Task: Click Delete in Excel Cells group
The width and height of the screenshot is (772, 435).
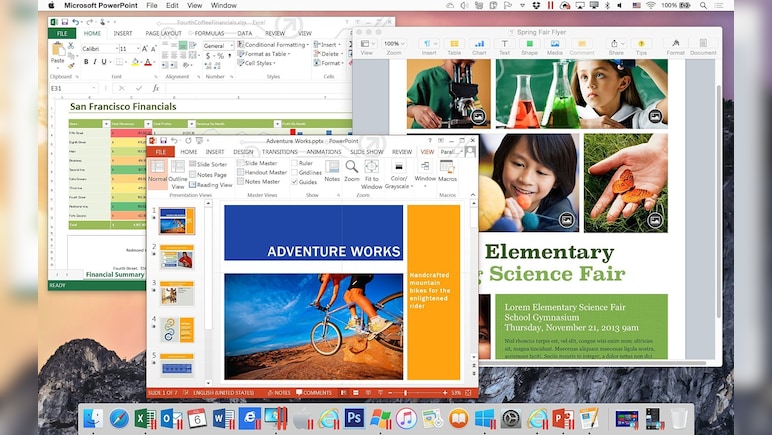Action: click(x=326, y=54)
